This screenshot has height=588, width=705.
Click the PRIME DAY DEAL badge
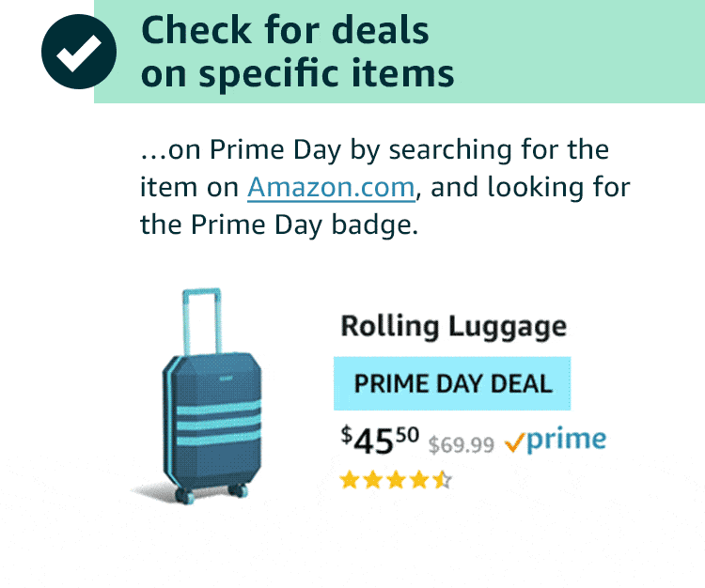pyautogui.click(x=452, y=383)
